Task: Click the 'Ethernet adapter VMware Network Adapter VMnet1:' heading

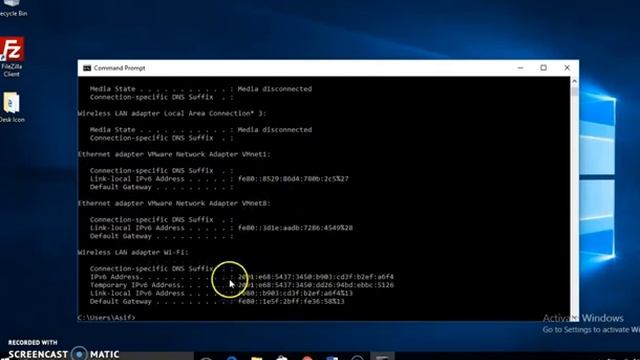Action: [x=174, y=154]
